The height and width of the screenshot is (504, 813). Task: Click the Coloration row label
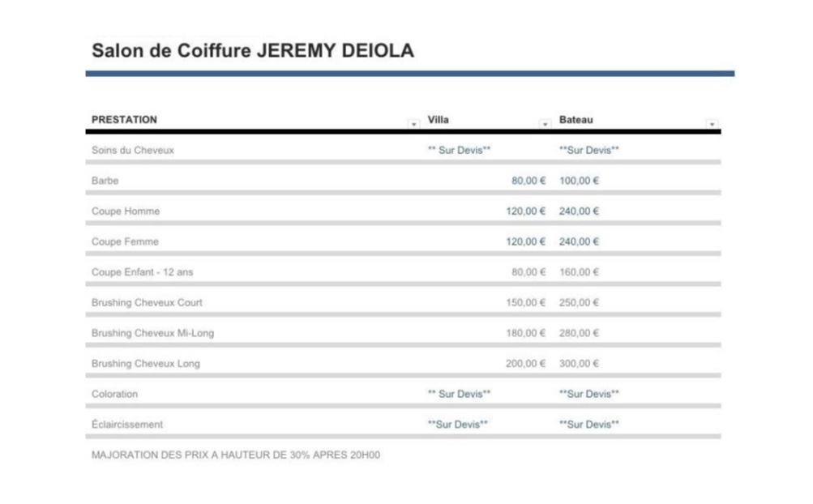[114, 394]
